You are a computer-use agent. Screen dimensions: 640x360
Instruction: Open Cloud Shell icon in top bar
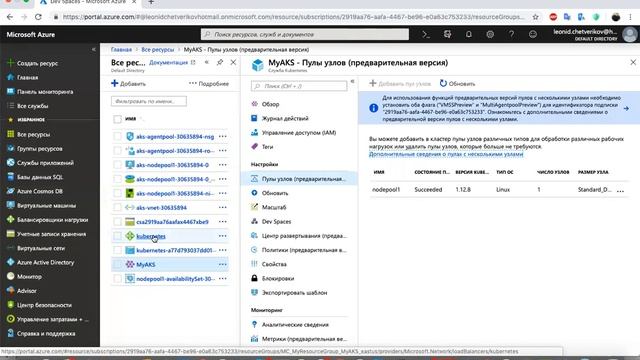[x=426, y=35]
